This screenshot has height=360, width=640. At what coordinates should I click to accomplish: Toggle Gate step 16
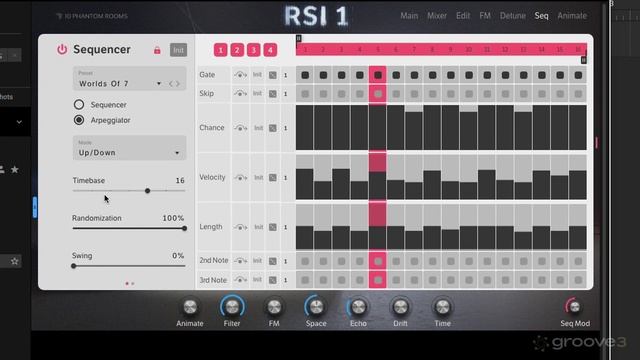578,75
